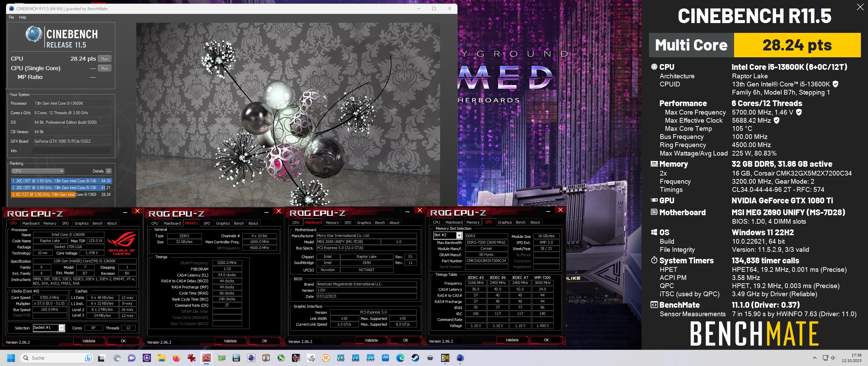Click the Cinebench sidebar splitter handle
Viewport: 868px width, 366px height.
[x=118, y=138]
